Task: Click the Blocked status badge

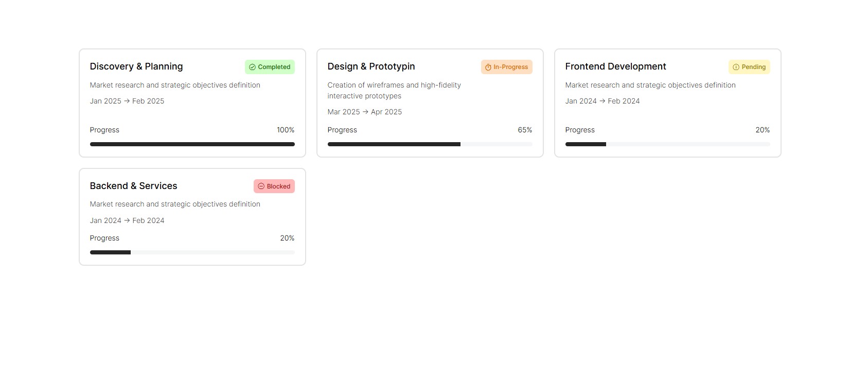Action: click(x=274, y=186)
